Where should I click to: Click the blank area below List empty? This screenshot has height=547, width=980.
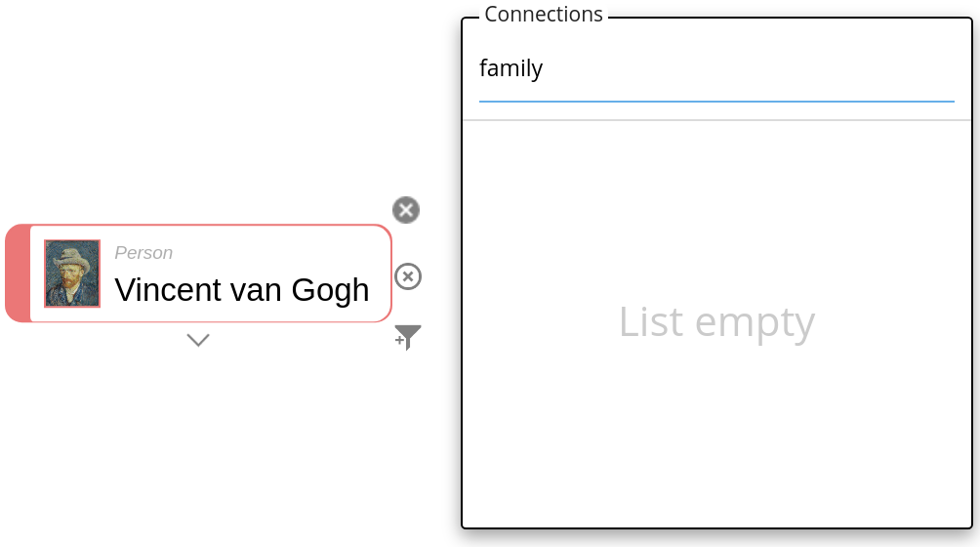point(716,440)
